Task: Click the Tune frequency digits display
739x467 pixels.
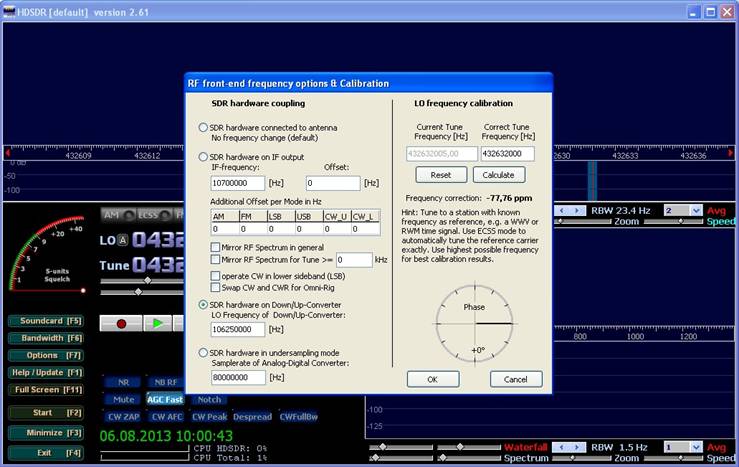Action: pos(158,265)
